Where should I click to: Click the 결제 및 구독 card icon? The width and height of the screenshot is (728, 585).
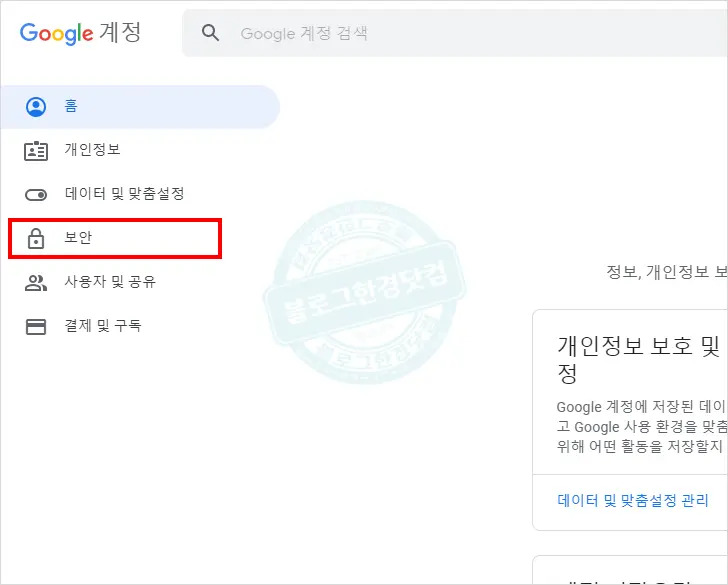[x=36, y=327]
